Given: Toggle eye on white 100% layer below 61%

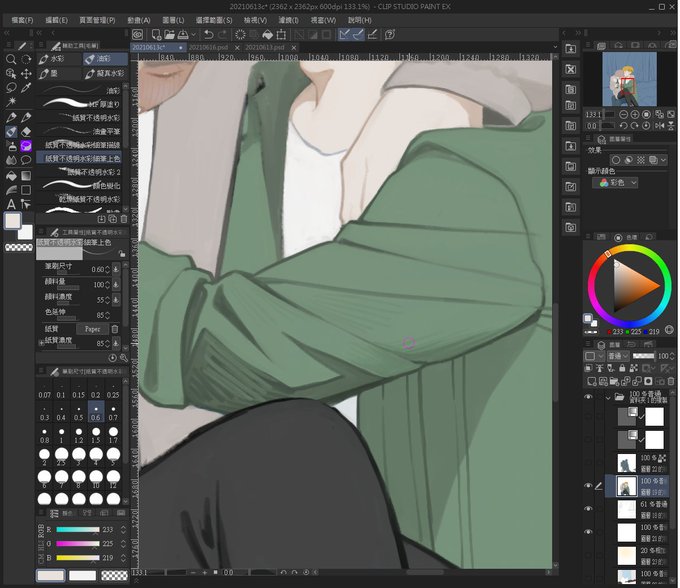Looking at the screenshot, I should [x=588, y=532].
